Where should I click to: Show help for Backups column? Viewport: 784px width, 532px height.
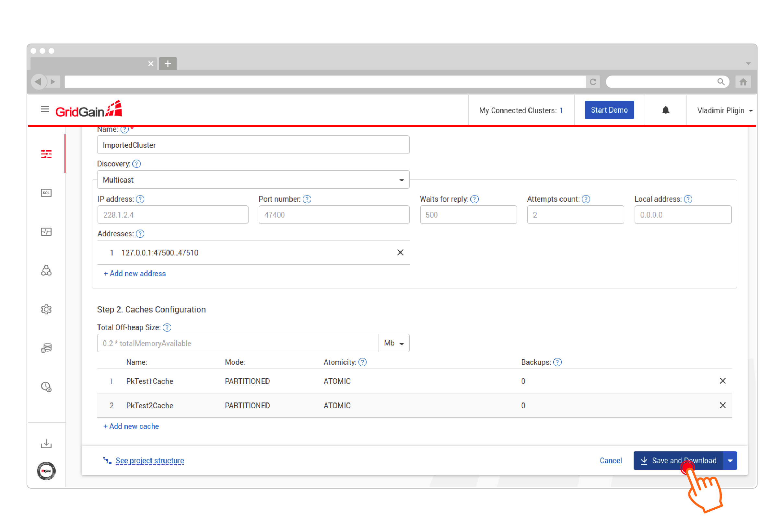[557, 362]
